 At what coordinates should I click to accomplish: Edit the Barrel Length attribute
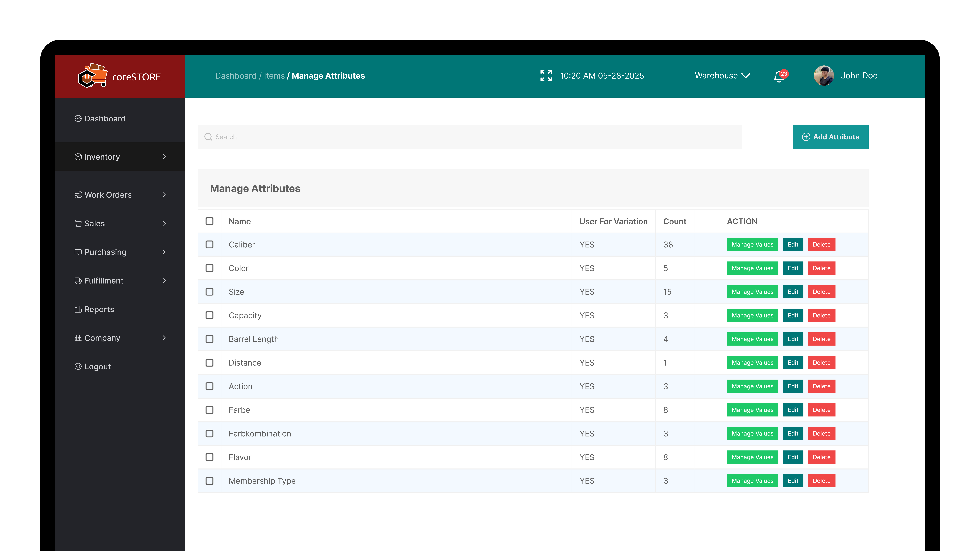pyautogui.click(x=793, y=339)
